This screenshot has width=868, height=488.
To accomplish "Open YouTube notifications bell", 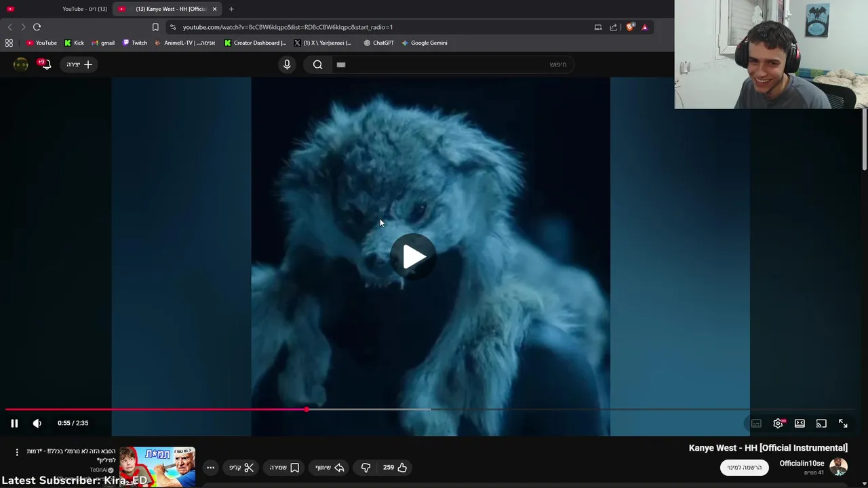I will point(45,64).
